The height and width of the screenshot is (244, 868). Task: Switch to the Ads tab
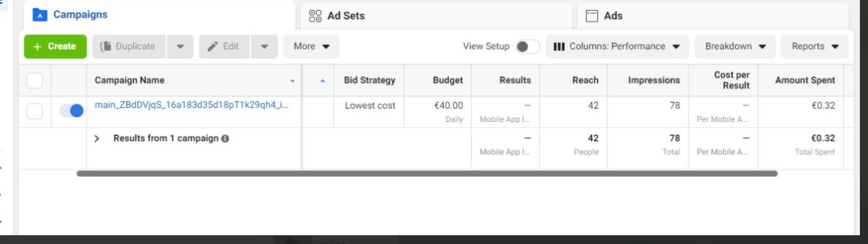pyautogui.click(x=713, y=16)
